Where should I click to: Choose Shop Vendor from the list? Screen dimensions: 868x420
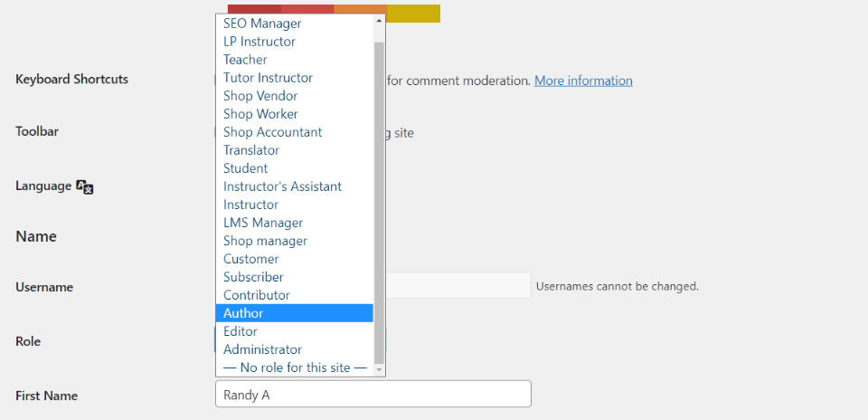pos(260,96)
